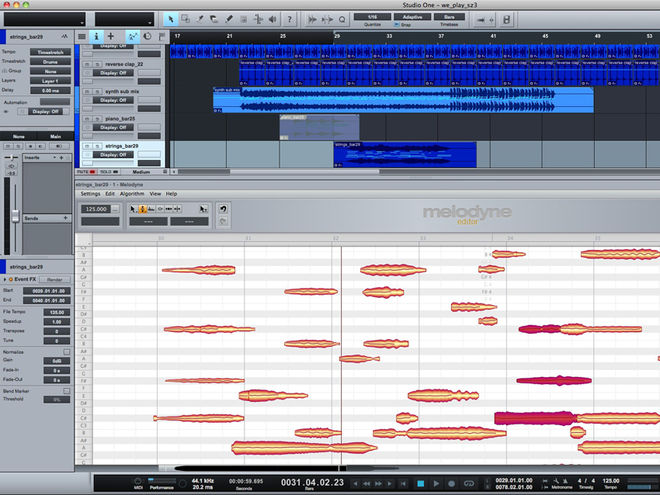Screen dimensions: 660x495
Task: Mute the reverse clap_22 track
Action: [87, 64]
